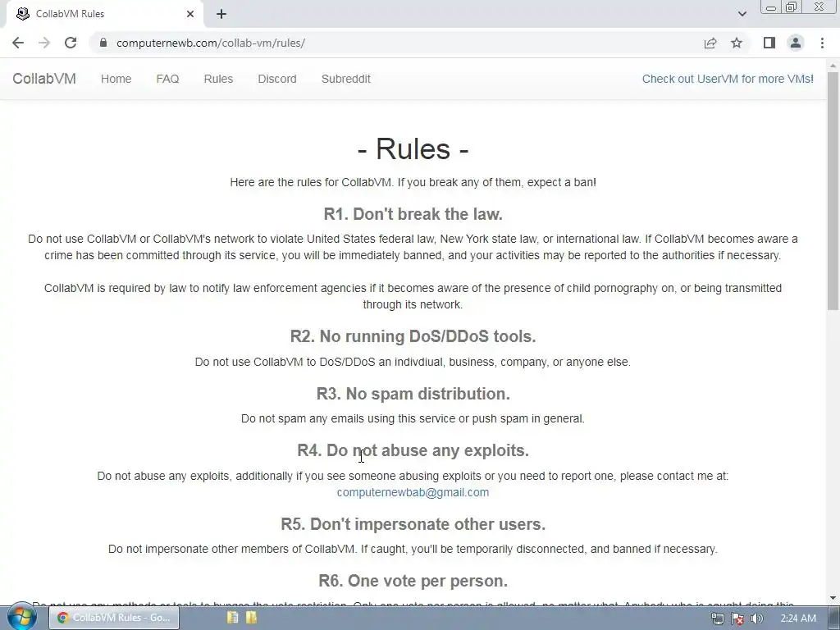This screenshot has height=630, width=840.
Task: Open the Chrome profile avatar
Action: click(x=796, y=43)
